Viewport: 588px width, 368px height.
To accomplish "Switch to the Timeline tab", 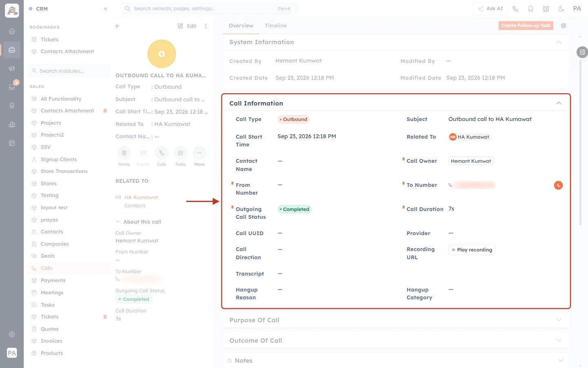I will tap(276, 25).
